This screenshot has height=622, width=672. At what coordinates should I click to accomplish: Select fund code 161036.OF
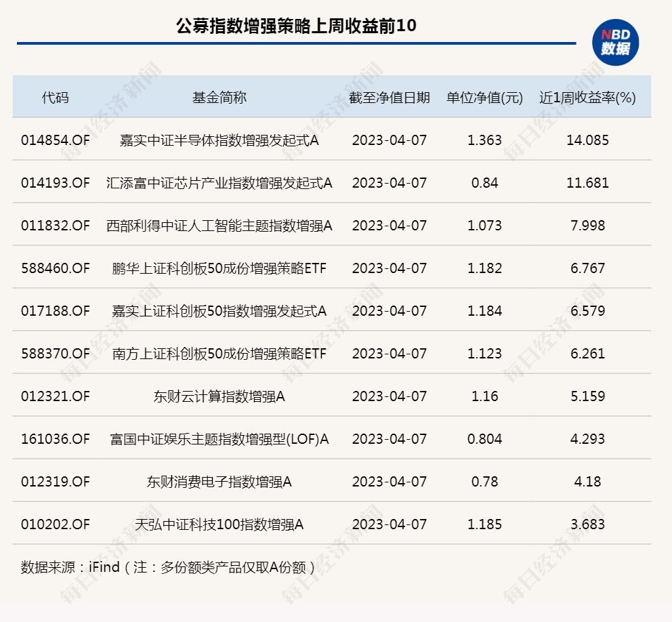pos(56,439)
